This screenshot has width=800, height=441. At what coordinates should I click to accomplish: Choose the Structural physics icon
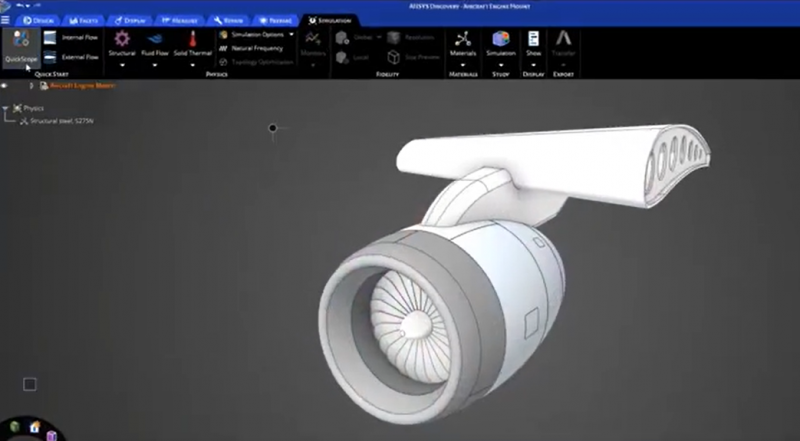point(122,39)
